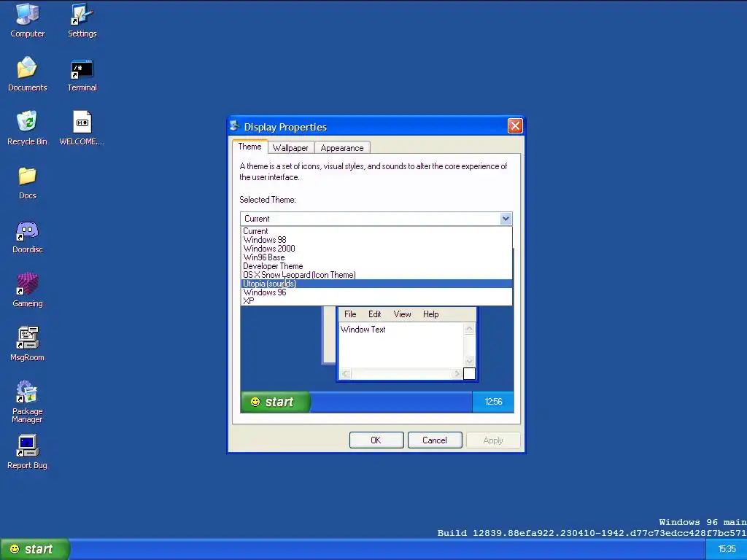Viewport: 747px width, 560px height.
Task: Choose the Windows 96 theme
Action: pos(376,292)
